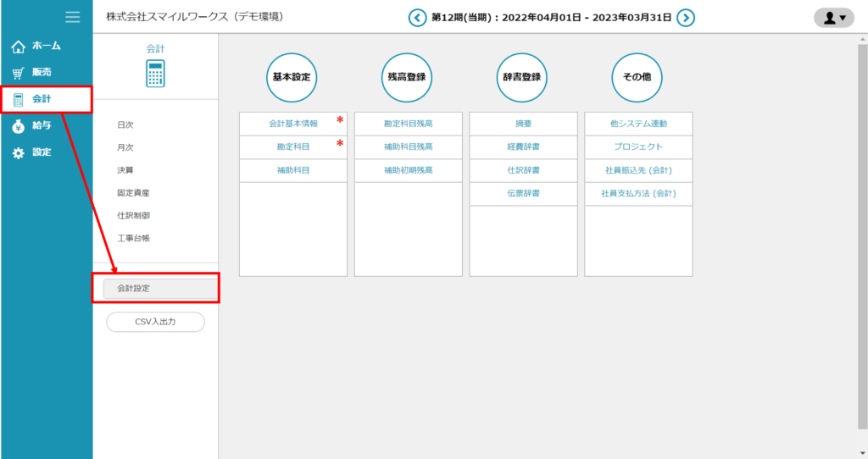Screen dimensions: 868x459
Task: Select 固定資産 submenu item
Action: click(133, 193)
